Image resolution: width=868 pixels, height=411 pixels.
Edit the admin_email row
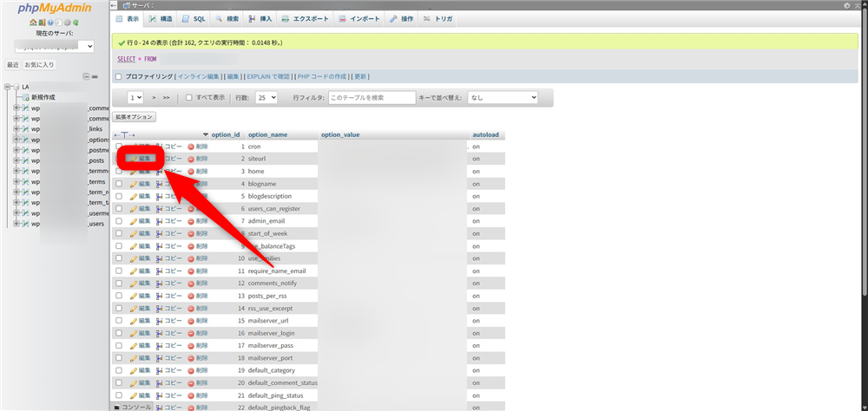click(x=140, y=221)
